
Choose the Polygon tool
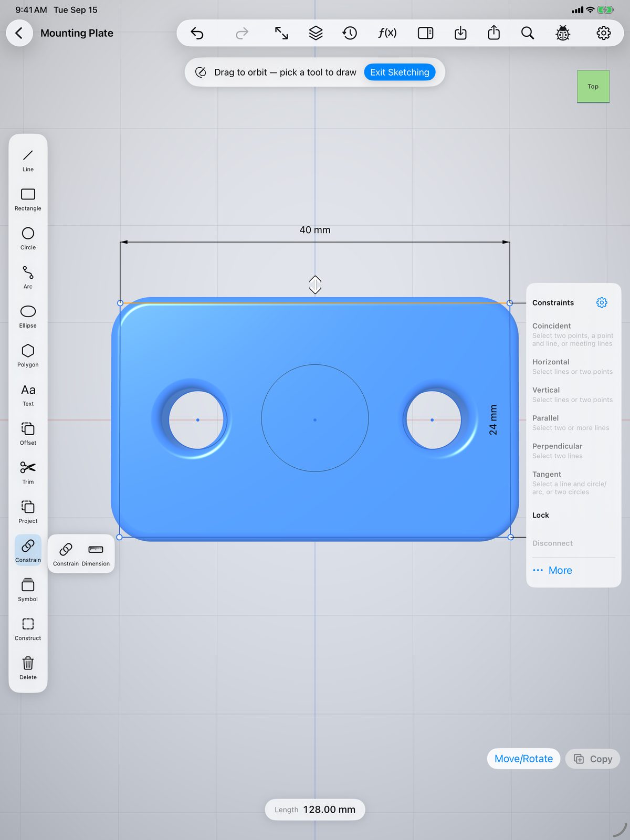coord(28,356)
